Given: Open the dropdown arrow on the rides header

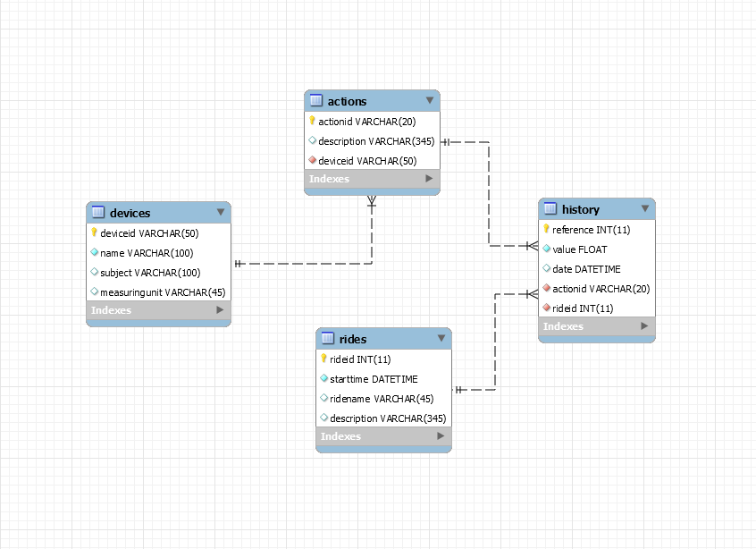Looking at the screenshot, I should pos(441,338).
